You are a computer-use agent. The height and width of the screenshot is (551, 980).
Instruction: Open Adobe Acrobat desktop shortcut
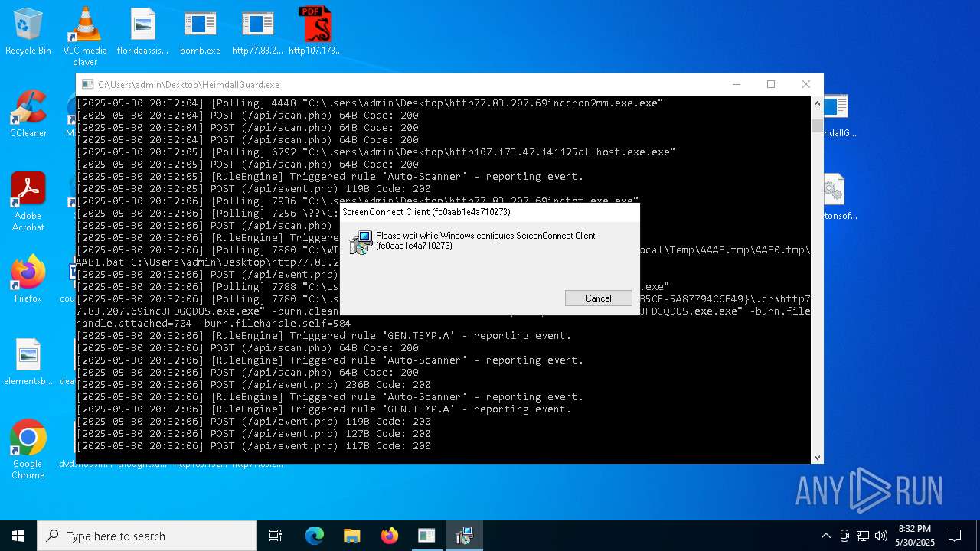coord(28,202)
